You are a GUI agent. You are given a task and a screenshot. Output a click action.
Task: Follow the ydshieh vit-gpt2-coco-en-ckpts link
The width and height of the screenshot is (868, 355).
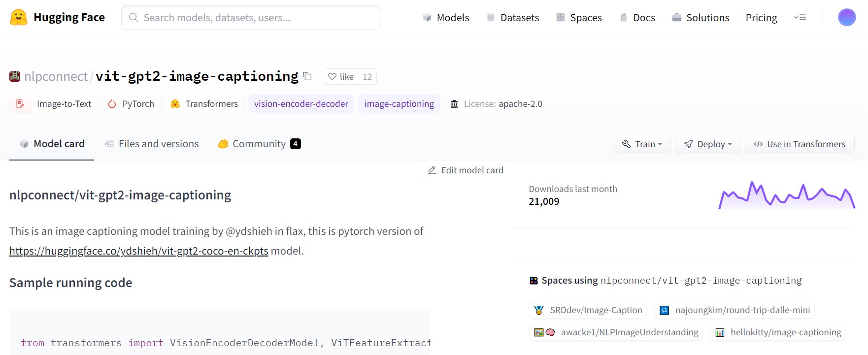(139, 251)
